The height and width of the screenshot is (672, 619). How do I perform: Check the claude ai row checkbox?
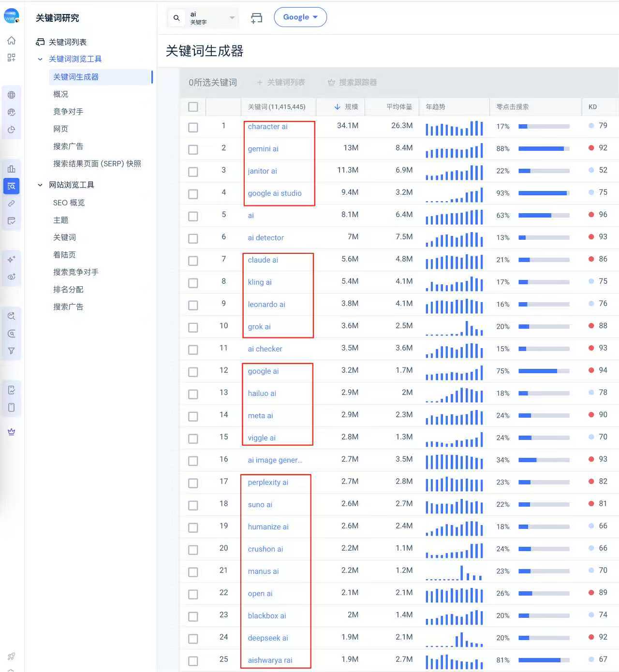193,261
